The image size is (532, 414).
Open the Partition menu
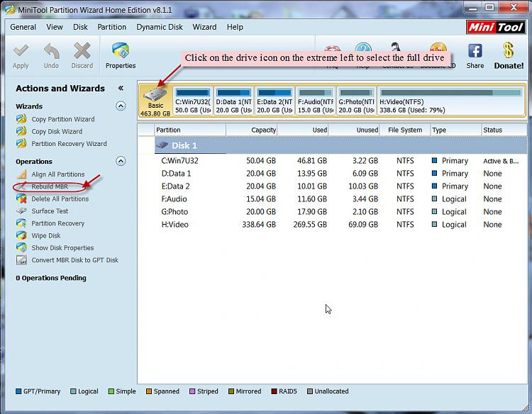(111, 27)
